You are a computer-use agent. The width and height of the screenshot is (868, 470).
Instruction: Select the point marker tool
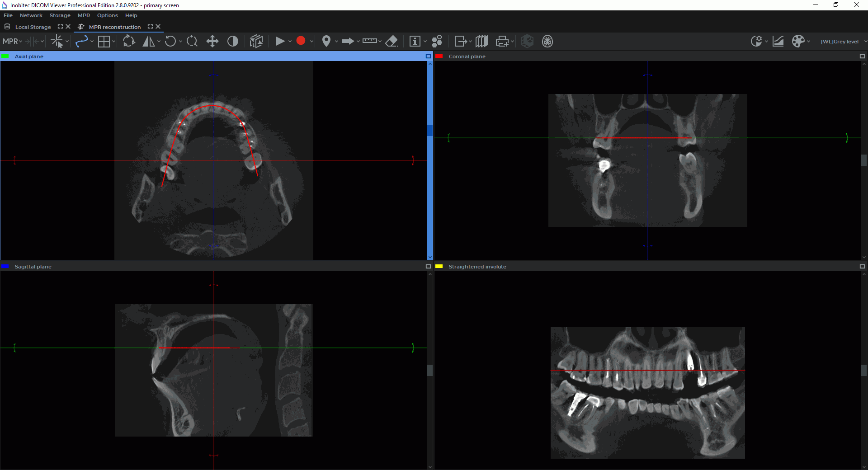[326, 42]
